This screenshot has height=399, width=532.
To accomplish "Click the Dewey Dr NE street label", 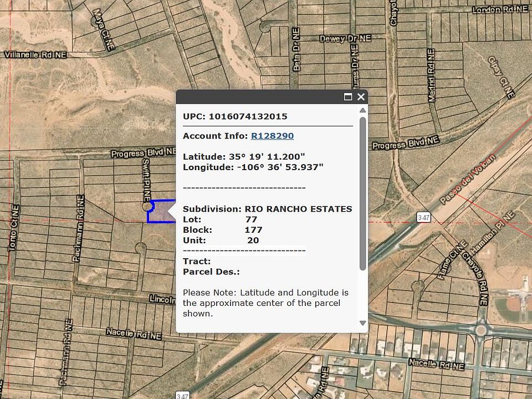I will pos(345,39).
